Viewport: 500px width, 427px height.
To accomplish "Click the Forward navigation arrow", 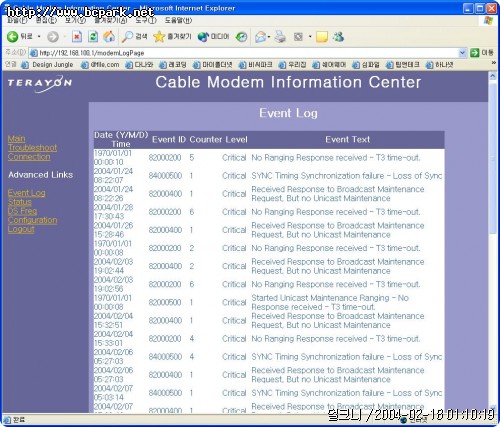I will coord(53,37).
